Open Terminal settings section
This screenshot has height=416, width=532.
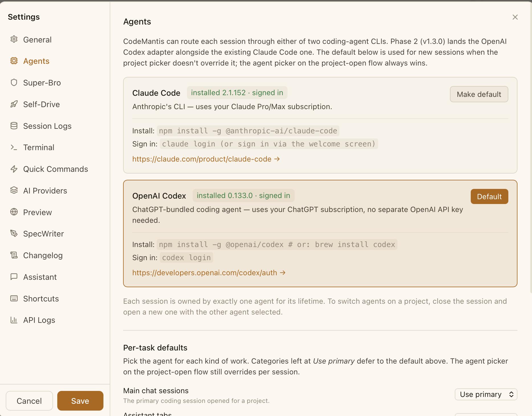(39, 147)
